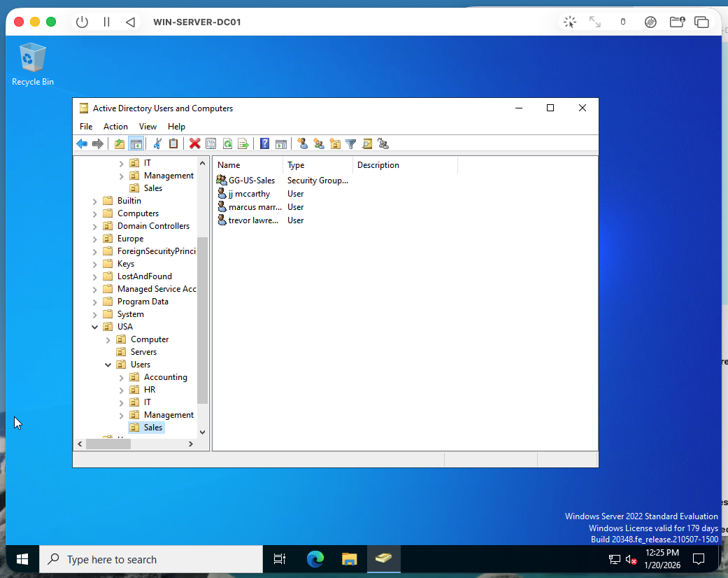Viewport: 728px width, 578px height.
Task: Click the Refresh toolbar icon
Action: [x=227, y=143]
